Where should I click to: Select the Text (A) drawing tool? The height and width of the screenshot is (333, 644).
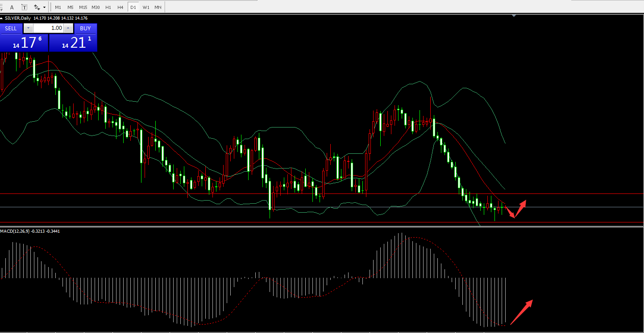pos(12,7)
